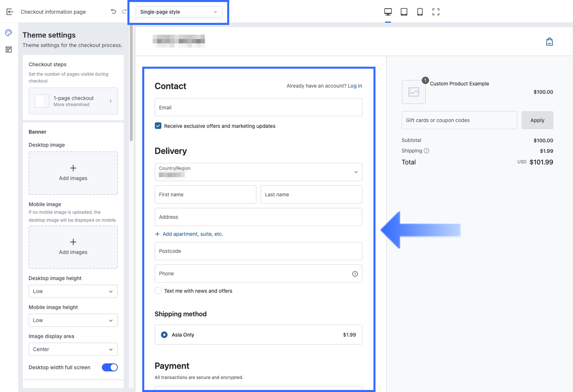Switch to tablet preview icon
Image resolution: width=573 pixels, height=392 pixels.
[x=404, y=12]
